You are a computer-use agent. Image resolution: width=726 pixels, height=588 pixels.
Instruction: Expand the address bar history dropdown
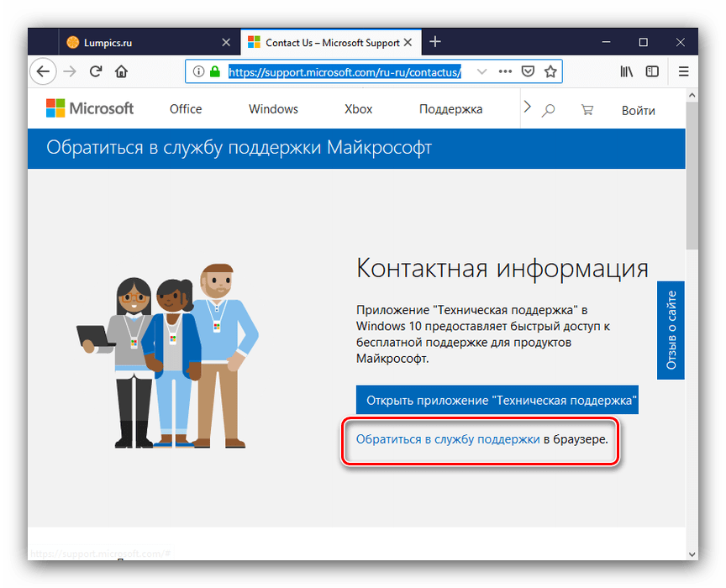pos(481,71)
